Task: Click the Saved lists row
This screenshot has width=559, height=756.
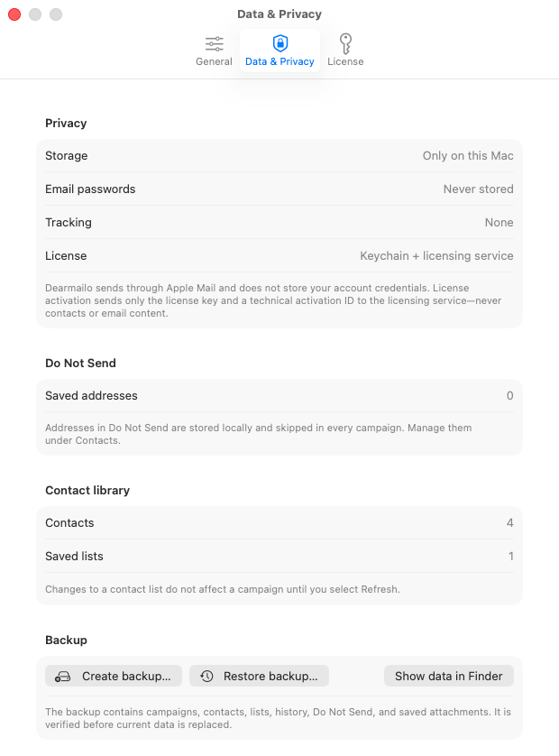Action: click(x=279, y=556)
